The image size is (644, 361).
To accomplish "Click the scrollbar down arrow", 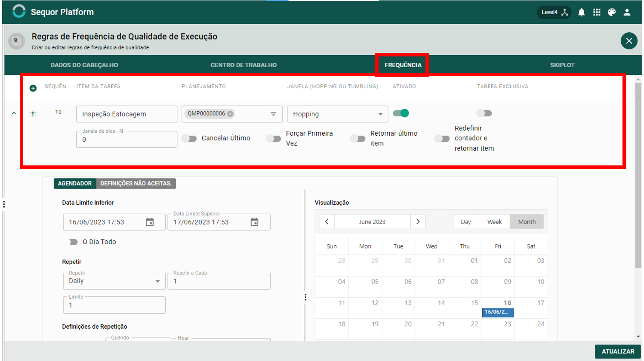I will (x=638, y=337).
